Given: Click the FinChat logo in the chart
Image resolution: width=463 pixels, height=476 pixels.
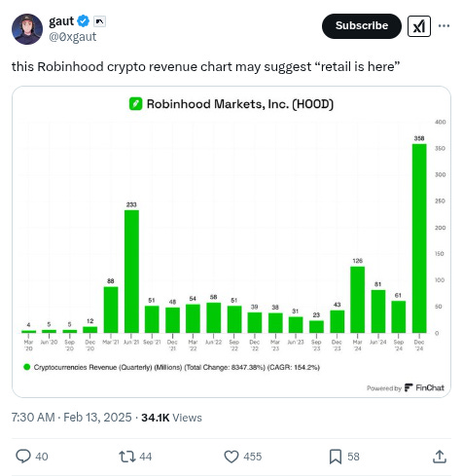Looking at the screenshot, I should (x=425, y=387).
